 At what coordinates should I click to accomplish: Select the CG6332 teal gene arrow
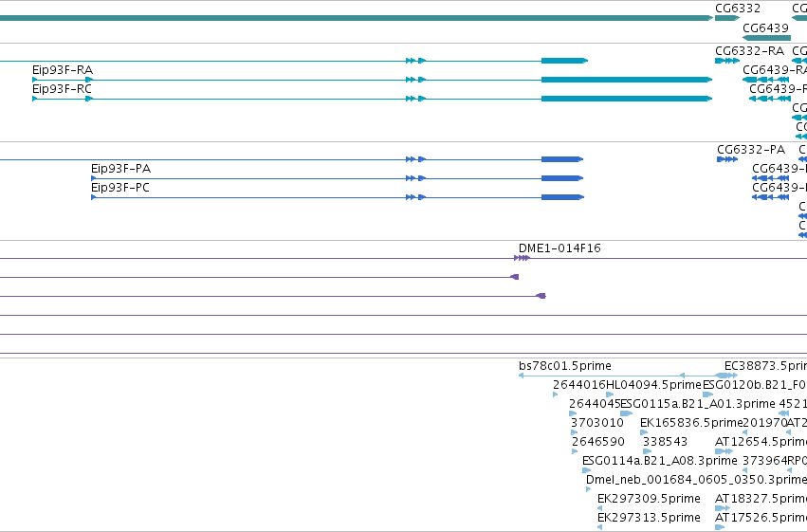tap(727, 18)
